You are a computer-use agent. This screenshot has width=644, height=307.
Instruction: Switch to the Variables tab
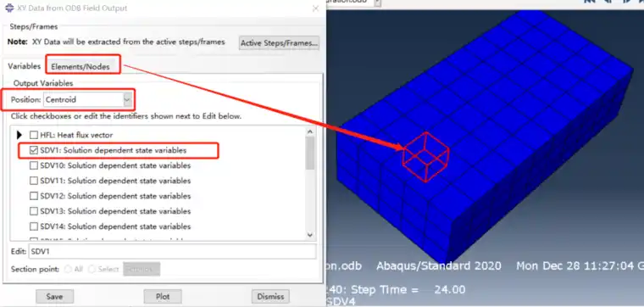click(x=25, y=66)
